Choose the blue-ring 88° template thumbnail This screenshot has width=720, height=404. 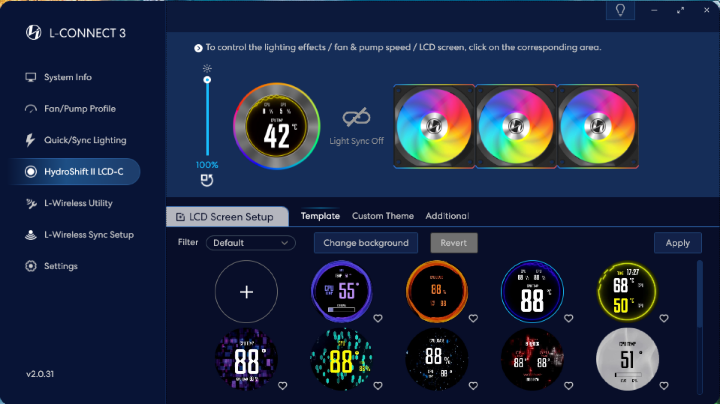pos(531,291)
